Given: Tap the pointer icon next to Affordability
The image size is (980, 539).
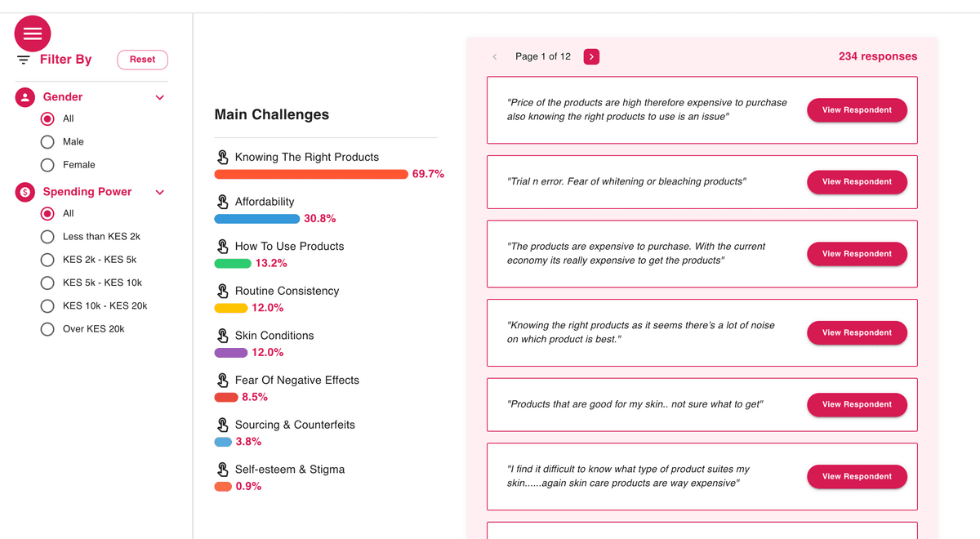Looking at the screenshot, I should click(x=222, y=202).
